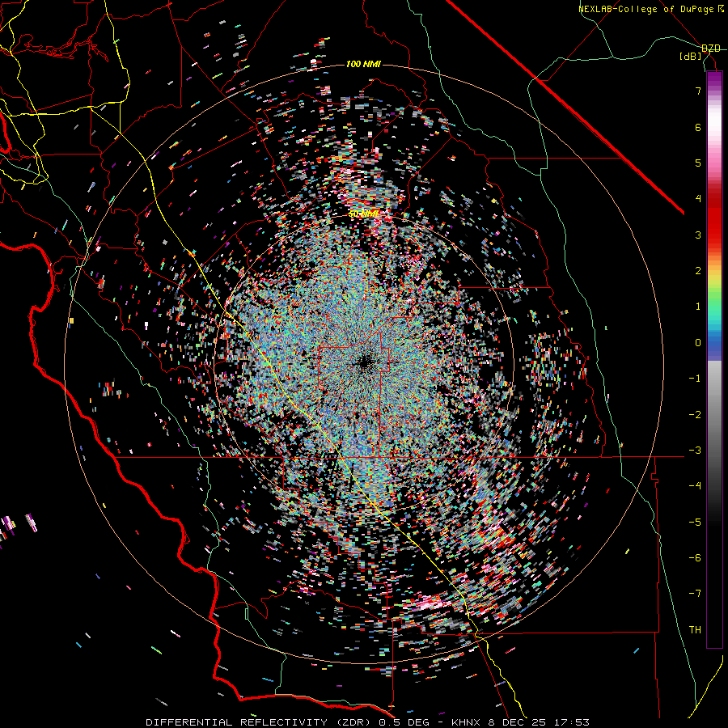This screenshot has width=728, height=728.
Task: Click the BZD product label above legend
Action: point(711,49)
